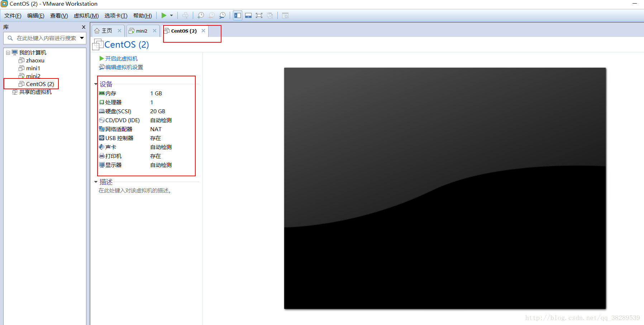Screen dimensions: 644x325
Task: Select 我的计算机 in library tree
Action: click(33, 53)
